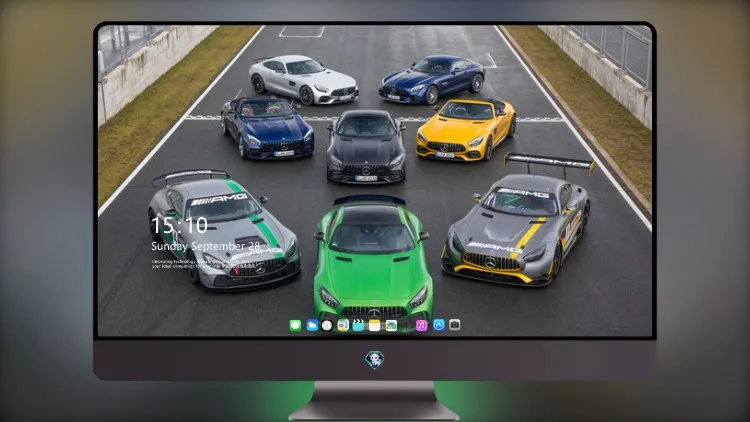The image size is (750, 422).
Task: Open the dock icon right of Notes
Action: [391, 325]
